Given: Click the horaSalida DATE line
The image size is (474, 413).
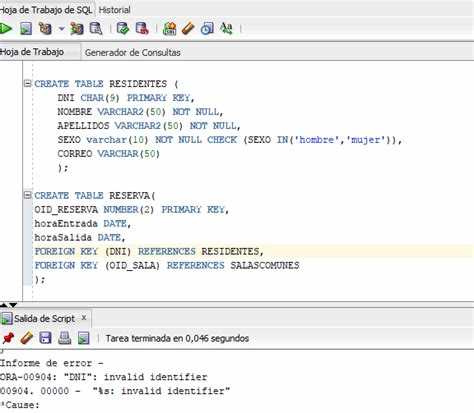Looking at the screenshot, I should point(80,238).
